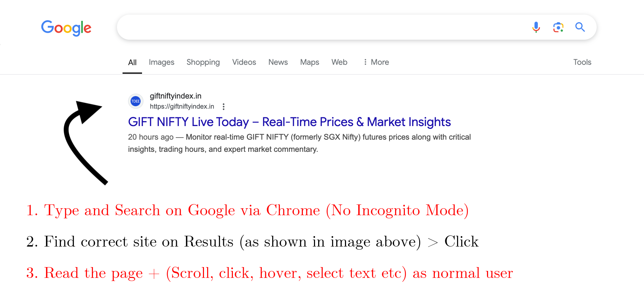
Task: Select the currently active All tab
Action: tap(132, 62)
